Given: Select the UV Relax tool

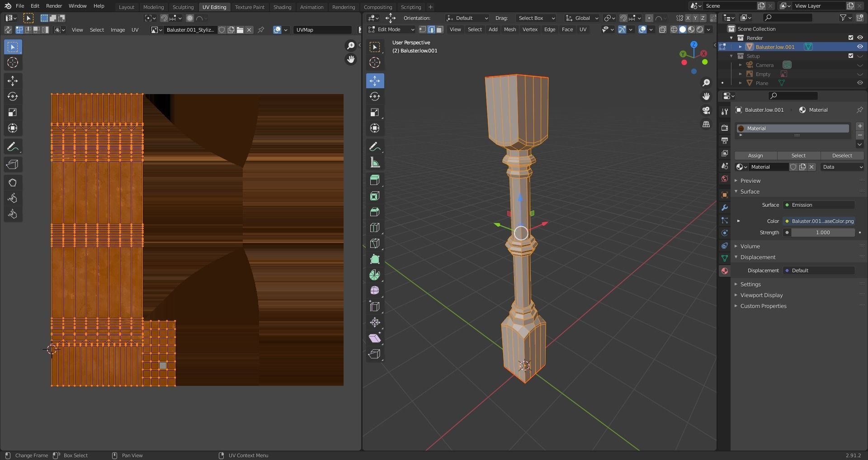Looking at the screenshot, I should point(13,199).
